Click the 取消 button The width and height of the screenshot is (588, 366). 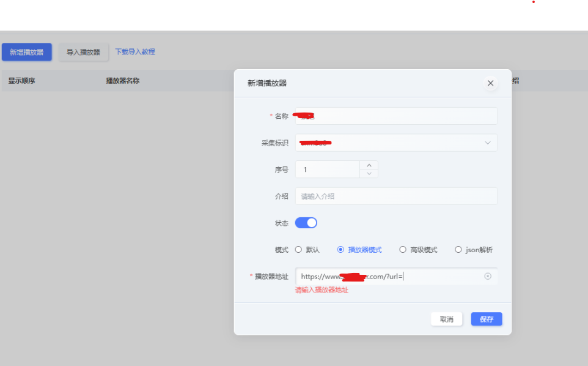pos(446,319)
